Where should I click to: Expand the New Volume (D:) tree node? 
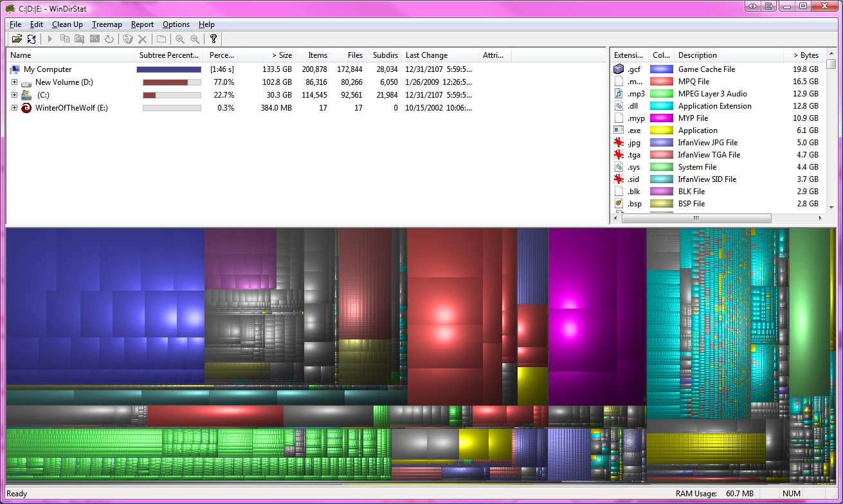(x=14, y=82)
